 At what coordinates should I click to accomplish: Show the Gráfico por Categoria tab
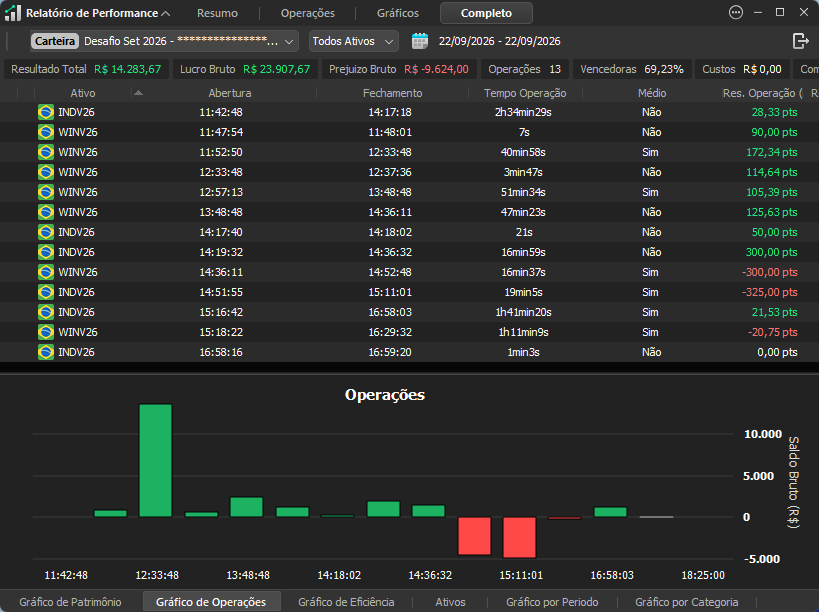tap(687, 602)
